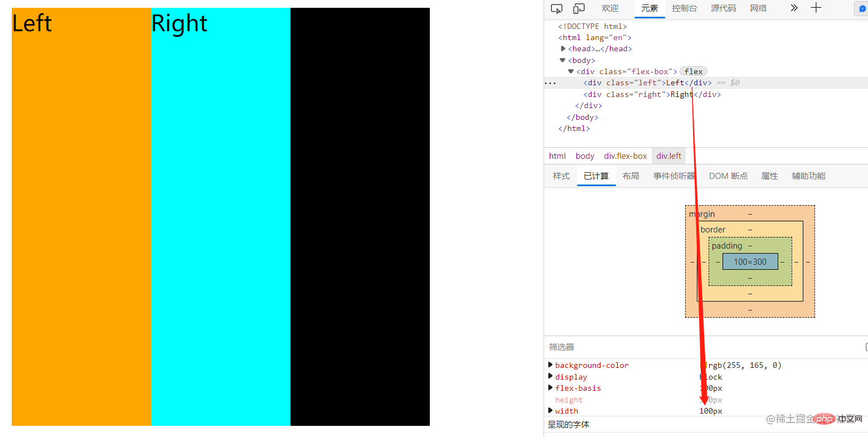868x437 pixels.
Task: Expand the background-color computed property
Action: [551, 365]
